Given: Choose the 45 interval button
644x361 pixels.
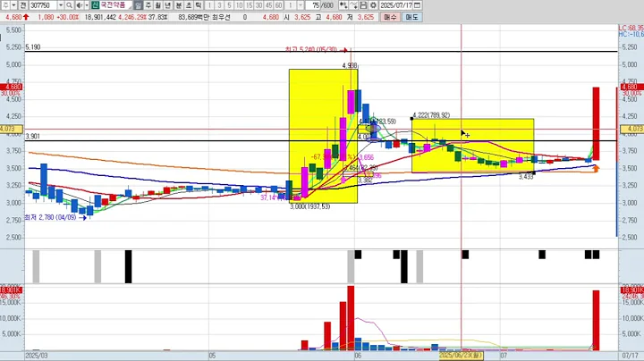Looking at the screenshot, I should (x=268, y=5).
